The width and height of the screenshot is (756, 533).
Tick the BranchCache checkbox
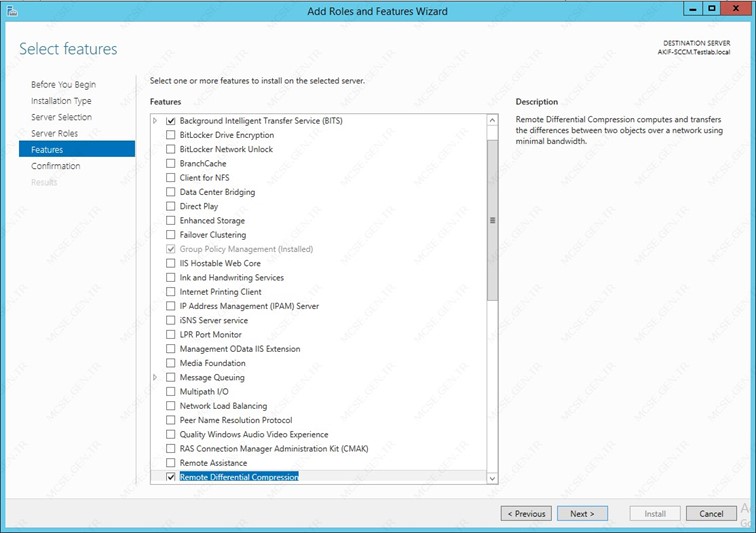tap(170, 164)
